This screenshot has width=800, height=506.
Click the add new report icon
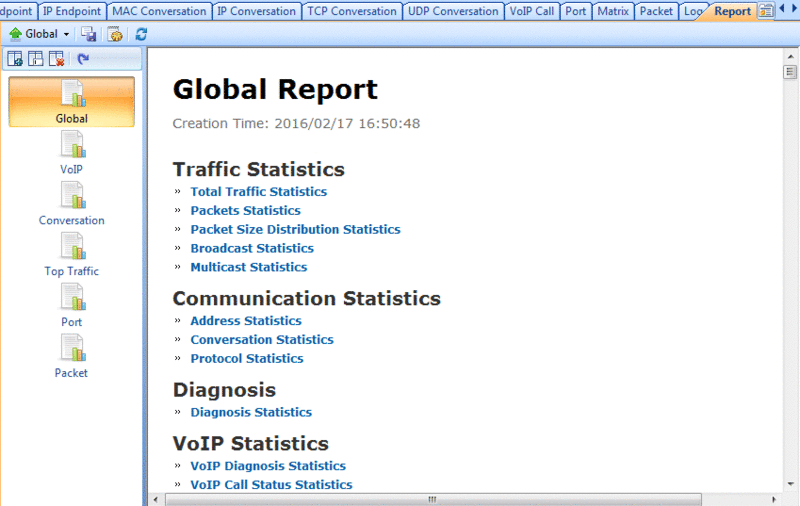[15, 59]
